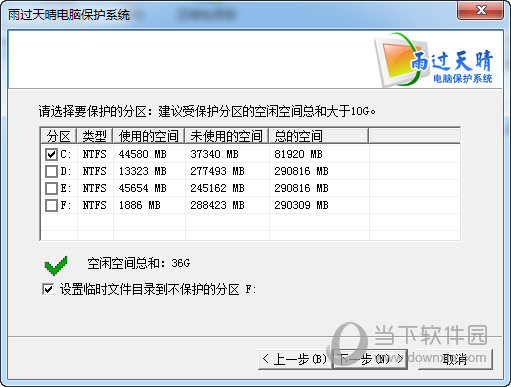
Task: Click the NTFS type in row E:
Action: pos(95,188)
